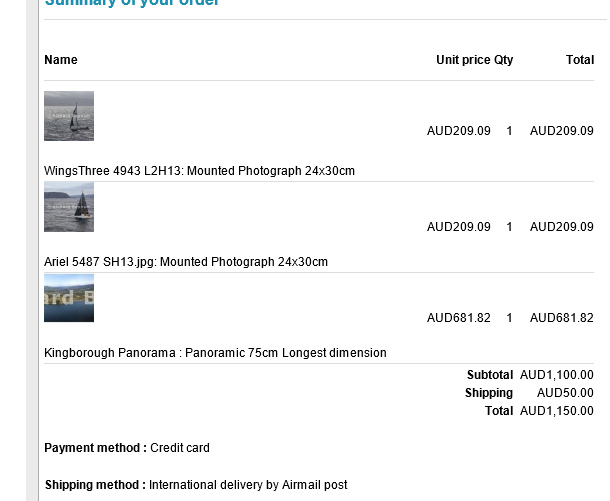Click the quantity value in the Ariel row
610x501 pixels.
point(510,227)
